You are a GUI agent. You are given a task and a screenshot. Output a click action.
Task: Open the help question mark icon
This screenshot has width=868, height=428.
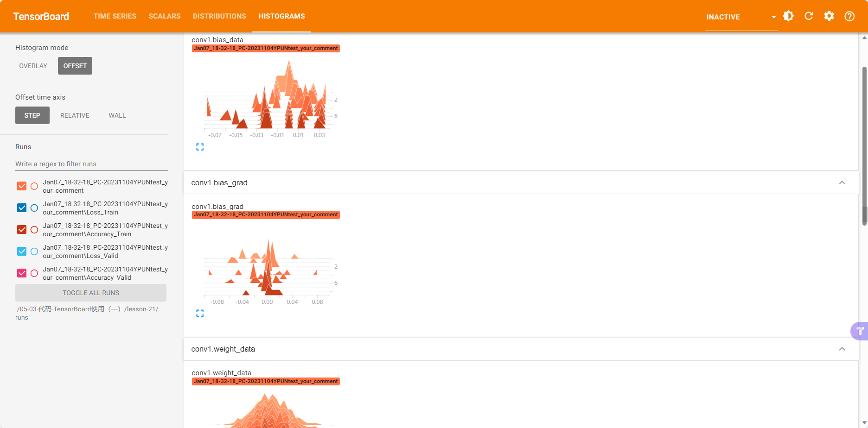tap(849, 16)
